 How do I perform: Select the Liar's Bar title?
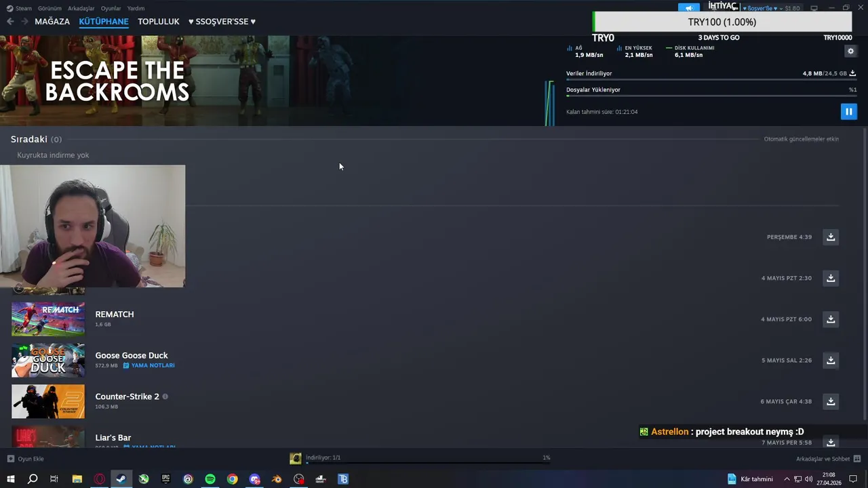[113, 438]
